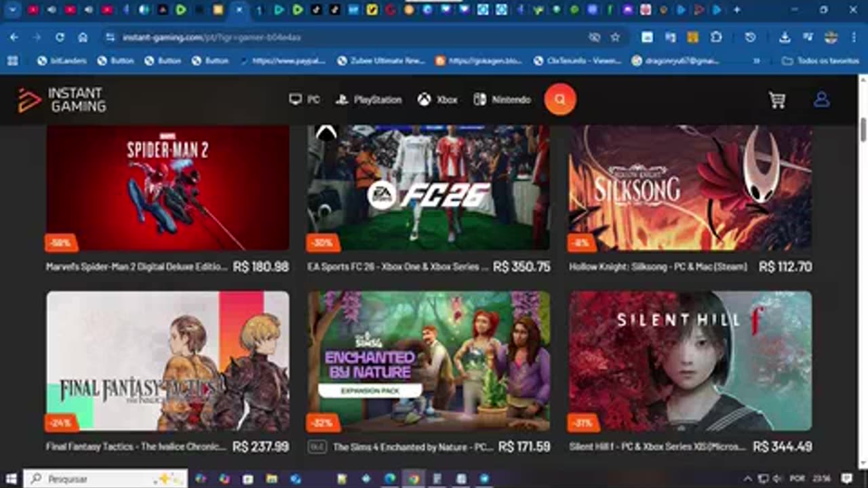
Task: Click the R$ 344.49 price
Action: [x=783, y=447]
